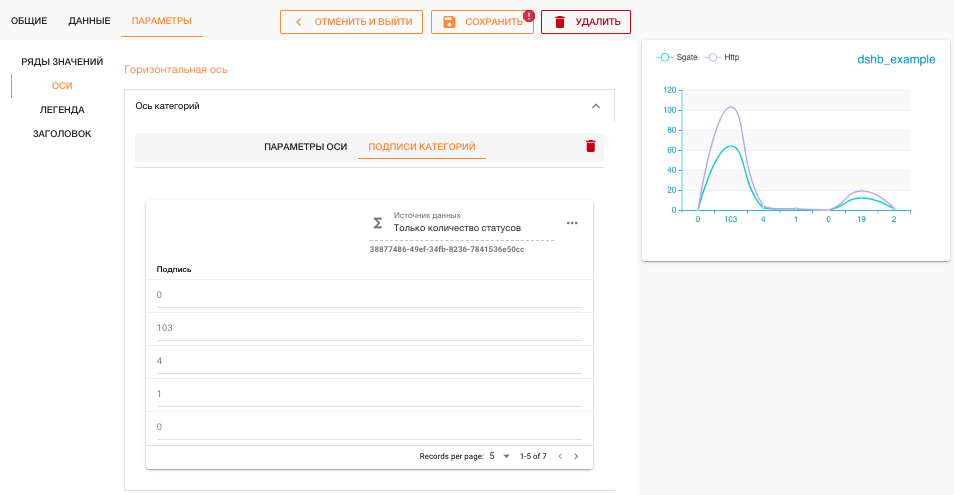Collapse the Ось категорий panel
Viewport: 954px width, 495px height.
(x=595, y=106)
